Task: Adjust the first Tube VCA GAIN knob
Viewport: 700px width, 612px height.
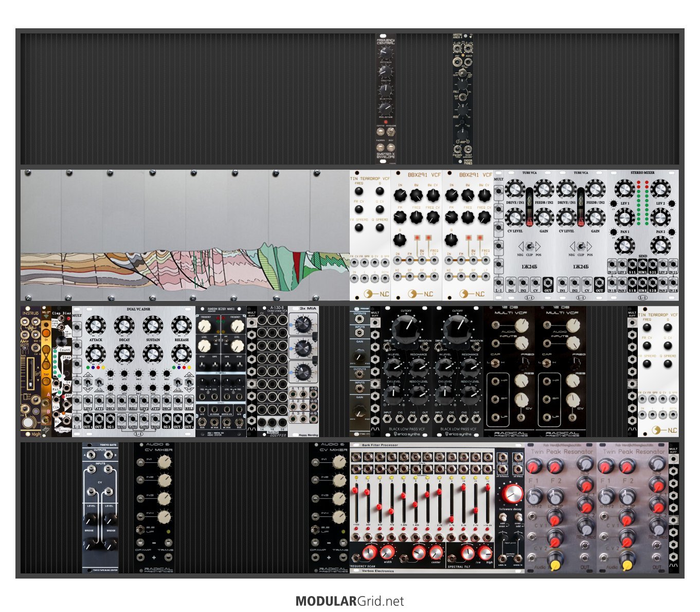Action: [x=544, y=217]
